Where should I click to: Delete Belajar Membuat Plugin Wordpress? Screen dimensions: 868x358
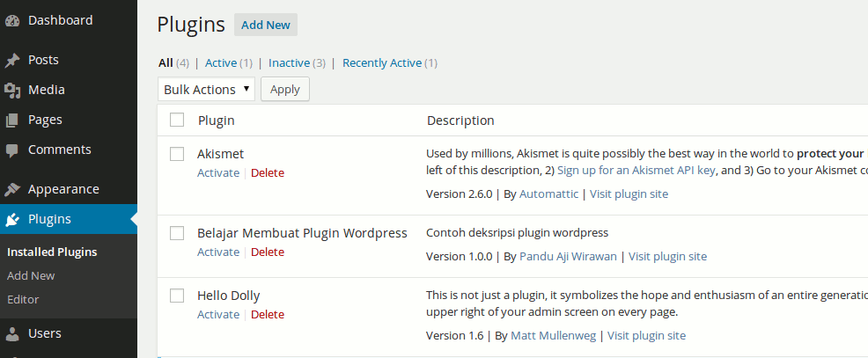point(268,252)
